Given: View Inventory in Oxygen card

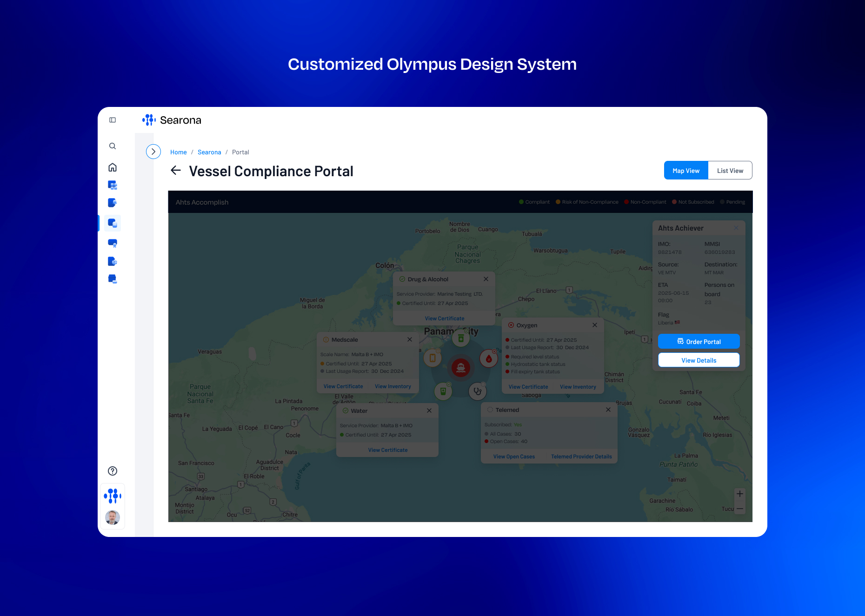Looking at the screenshot, I should click(578, 387).
